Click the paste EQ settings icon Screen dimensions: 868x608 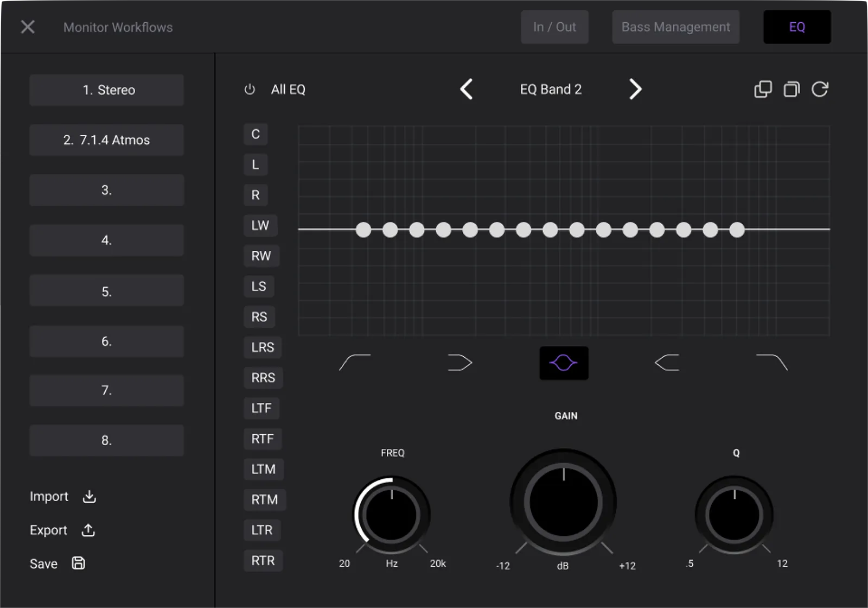click(x=792, y=89)
